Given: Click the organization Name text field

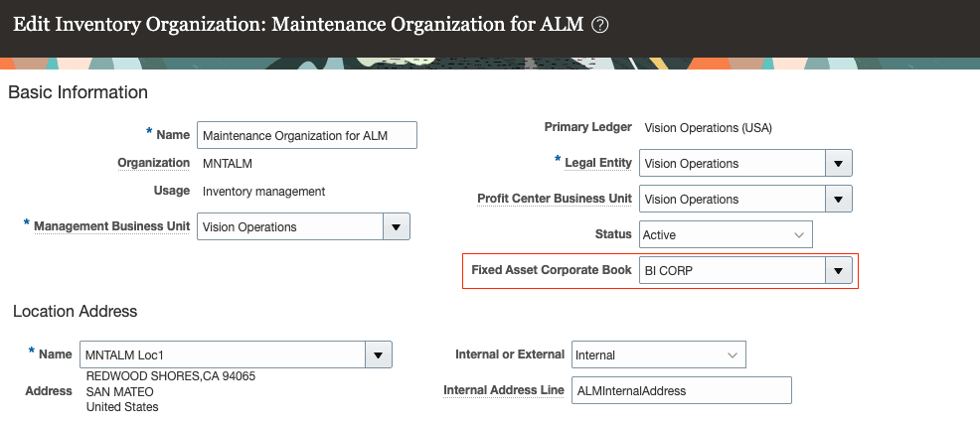Looking at the screenshot, I should (x=307, y=135).
